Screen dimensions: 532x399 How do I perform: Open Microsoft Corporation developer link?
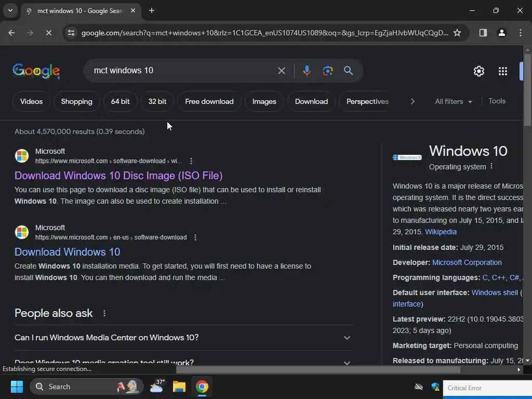(x=467, y=262)
